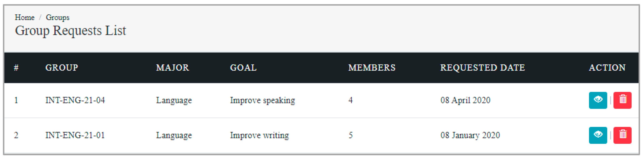The height and width of the screenshot is (159, 644).
Task: Click the # column header
Action: [16, 68]
